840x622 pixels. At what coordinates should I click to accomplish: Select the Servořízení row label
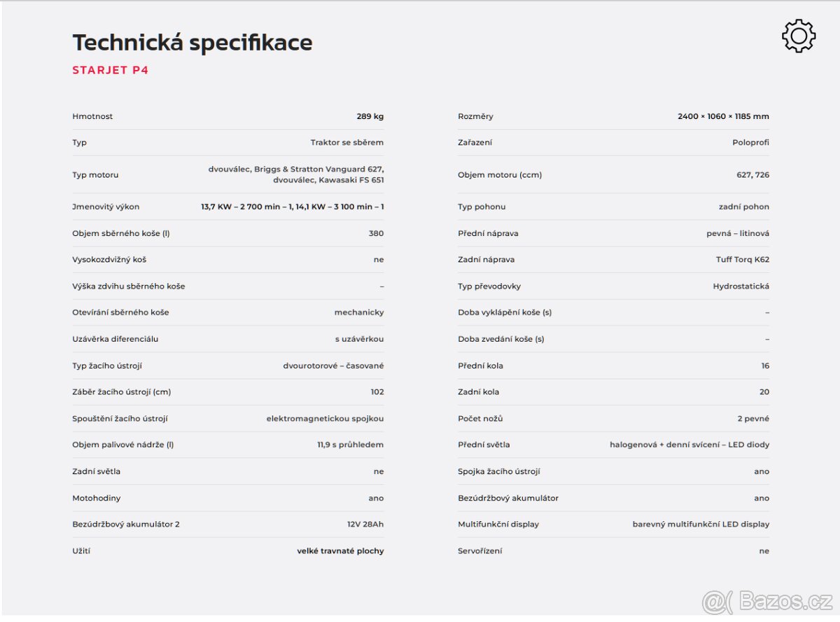click(x=480, y=551)
